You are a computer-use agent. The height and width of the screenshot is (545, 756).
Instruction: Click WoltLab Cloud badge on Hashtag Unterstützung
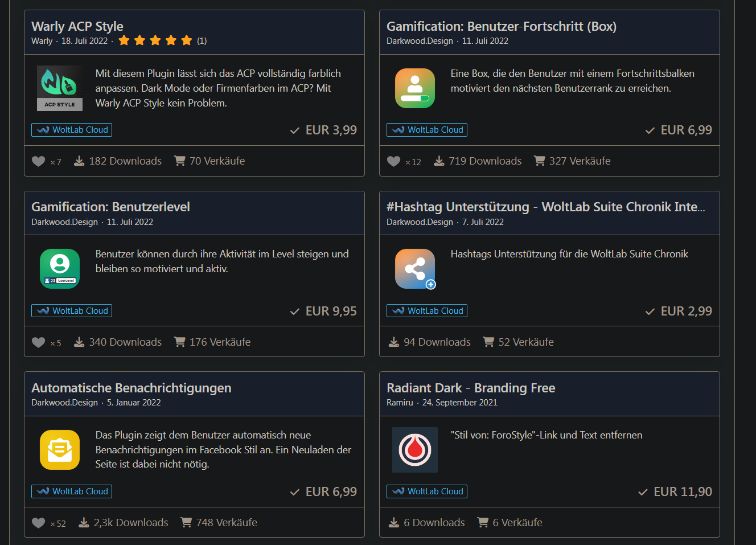click(x=427, y=311)
